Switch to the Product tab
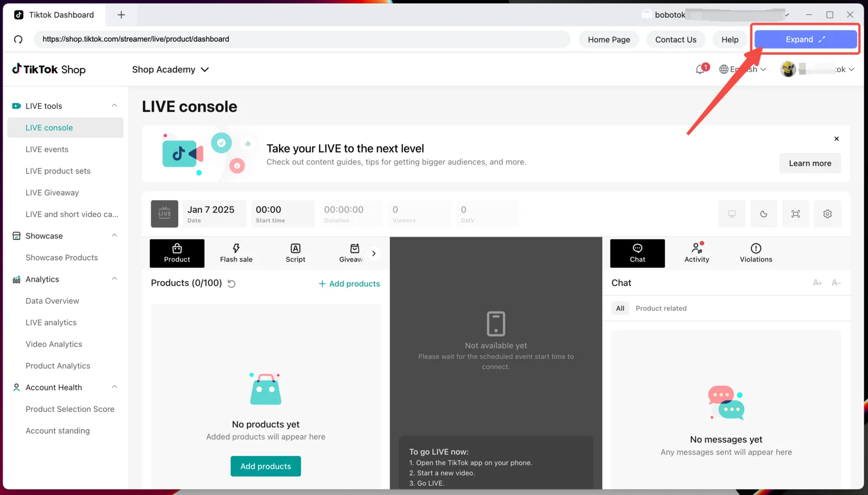This screenshot has height=495, width=868. 177,253
